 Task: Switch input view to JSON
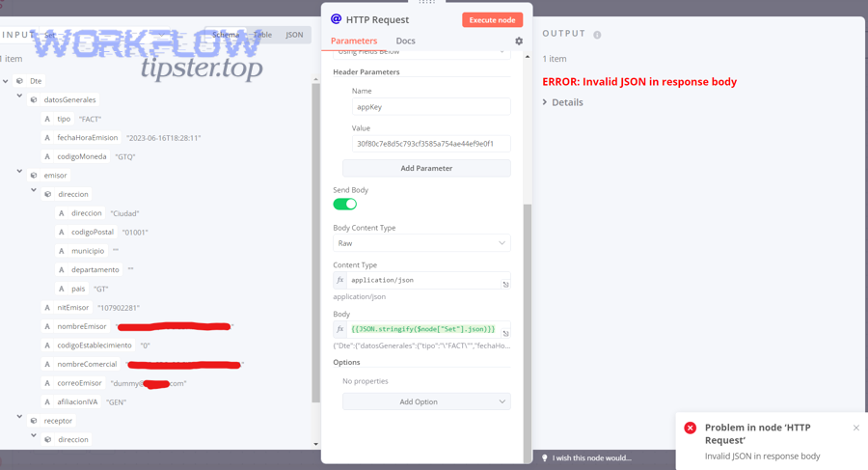(x=294, y=35)
